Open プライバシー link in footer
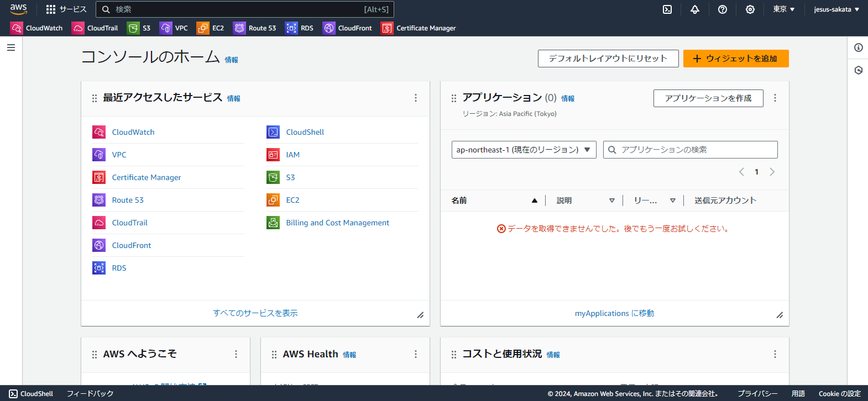Viewport: 868px width, 401px height. [757, 394]
